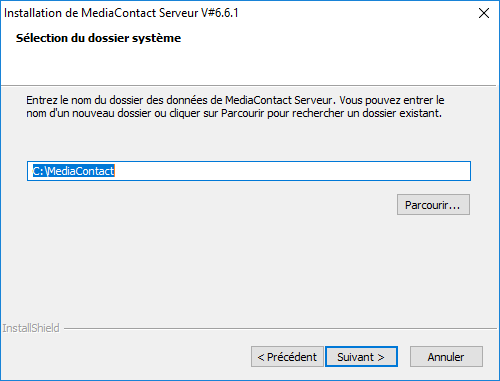Image resolution: width=500 pixels, height=381 pixels.
Task: Click 'Vous pouvez entrer le' in the first instruction line
Action: [392, 100]
